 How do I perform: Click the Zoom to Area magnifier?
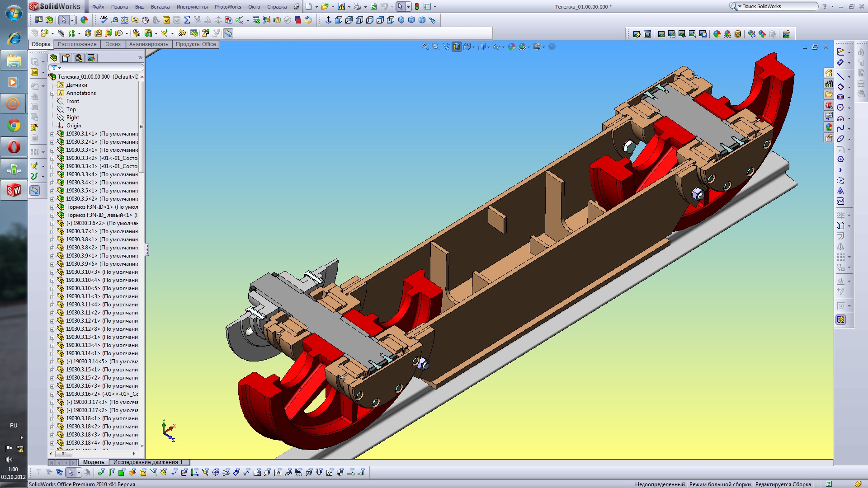click(x=436, y=47)
